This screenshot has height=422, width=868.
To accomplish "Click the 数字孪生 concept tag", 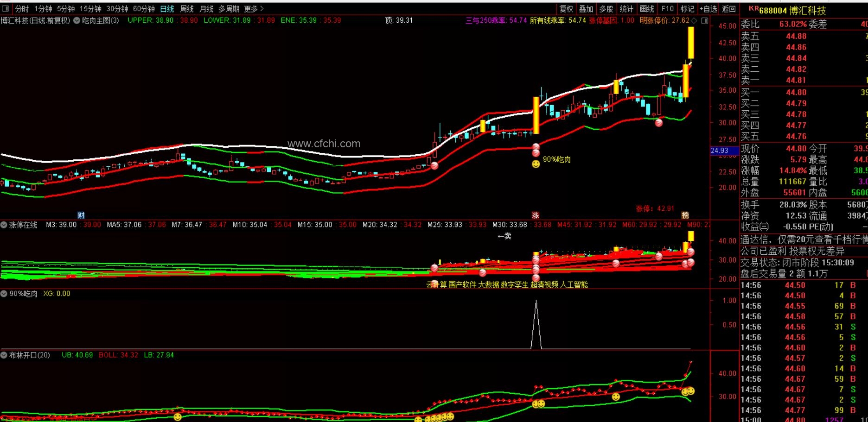I will (515, 284).
